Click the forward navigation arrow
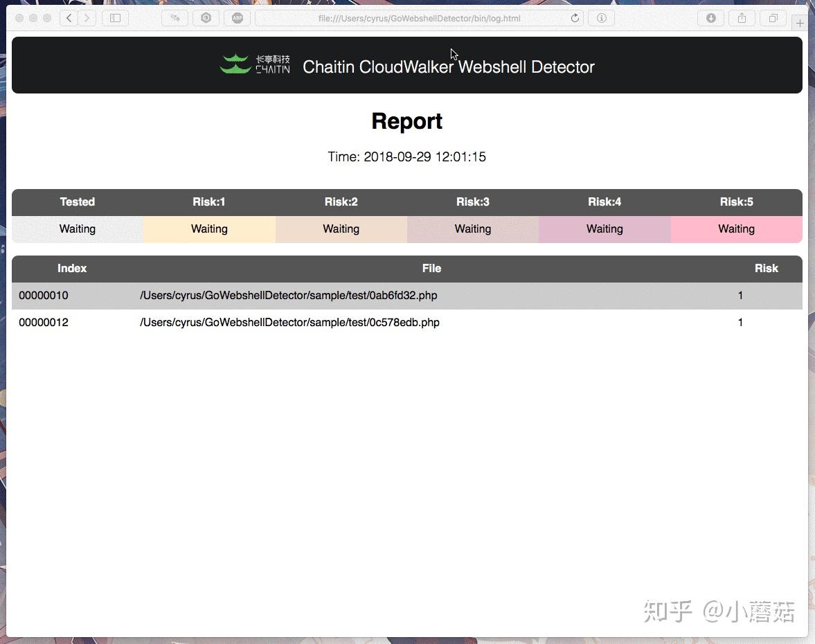 [x=87, y=18]
